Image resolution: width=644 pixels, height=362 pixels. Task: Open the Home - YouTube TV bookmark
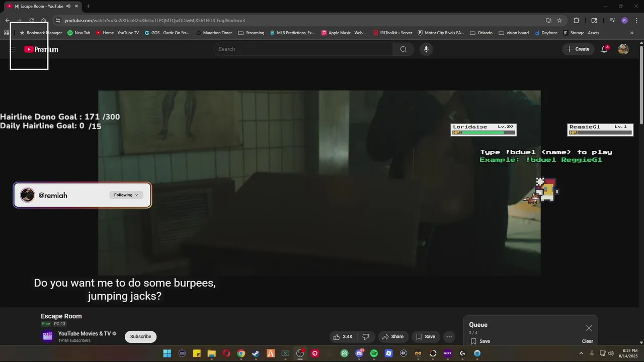pos(117,33)
